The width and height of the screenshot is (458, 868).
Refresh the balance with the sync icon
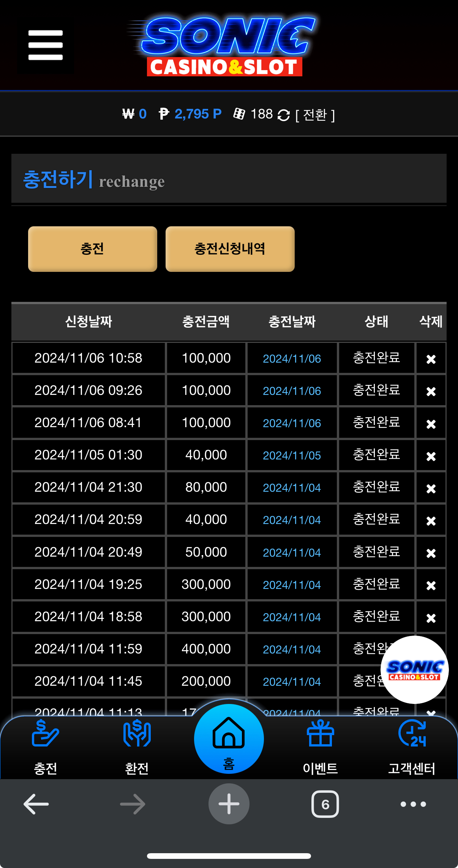pos(283,115)
